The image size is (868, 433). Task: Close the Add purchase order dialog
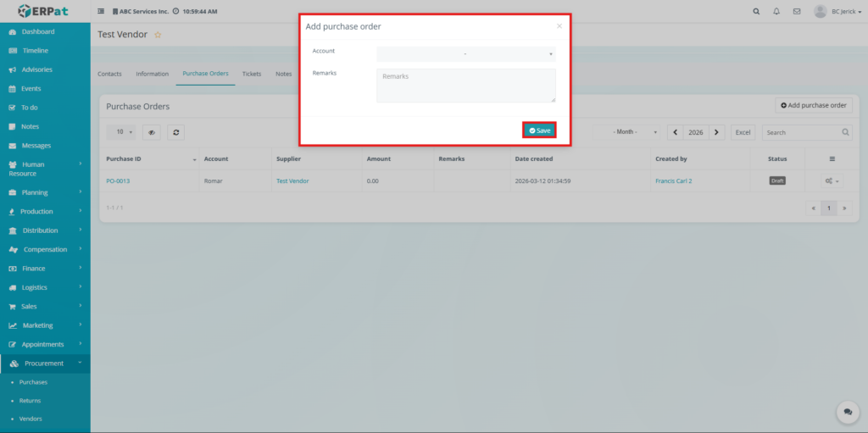(559, 26)
